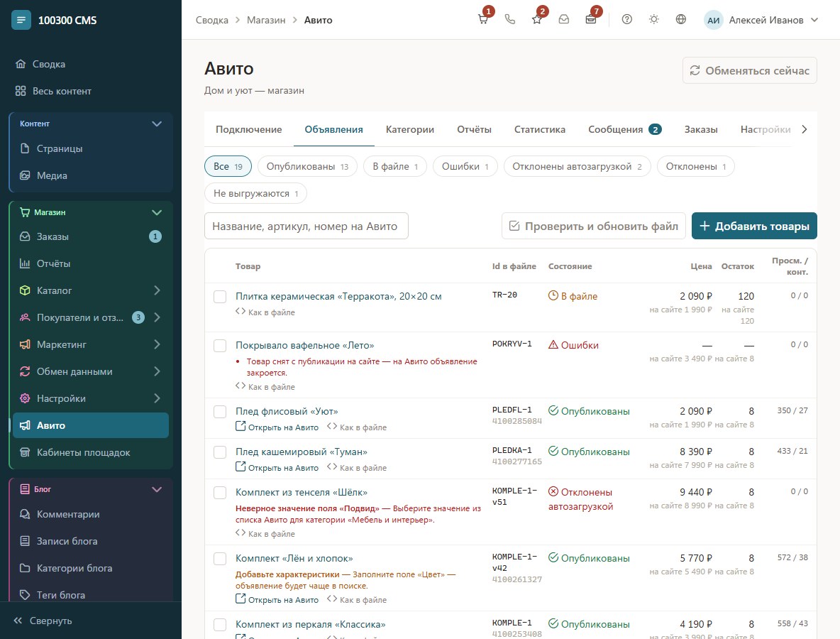Go to Кабинеты площадок in sidebar
Screen dimensions: 840x639
(x=91, y=452)
